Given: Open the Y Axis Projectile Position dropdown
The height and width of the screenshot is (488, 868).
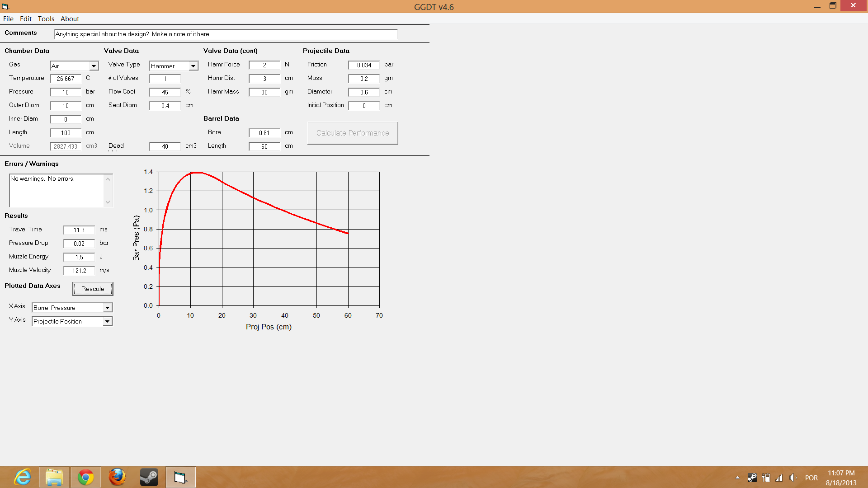Looking at the screenshot, I should (107, 321).
